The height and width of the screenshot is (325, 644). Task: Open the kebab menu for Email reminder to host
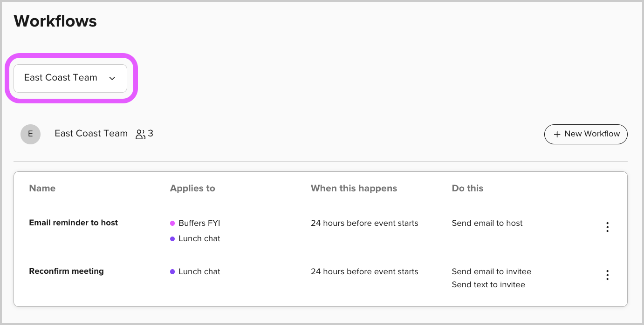point(608,227)
